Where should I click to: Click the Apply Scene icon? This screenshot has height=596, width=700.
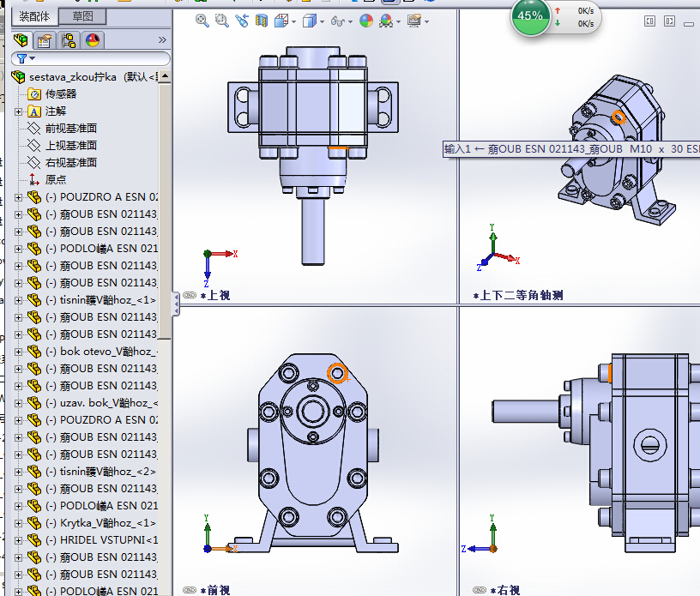pyautogui.click(x=386, y=21)
